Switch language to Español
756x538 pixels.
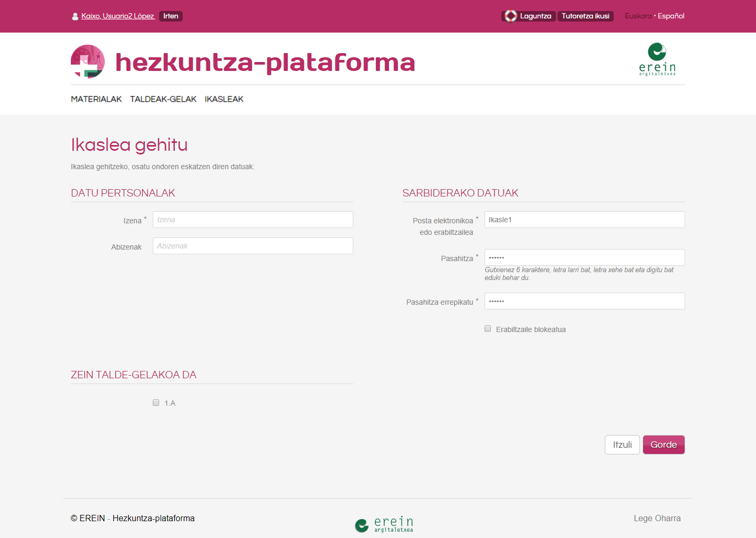tap(671, 16)
